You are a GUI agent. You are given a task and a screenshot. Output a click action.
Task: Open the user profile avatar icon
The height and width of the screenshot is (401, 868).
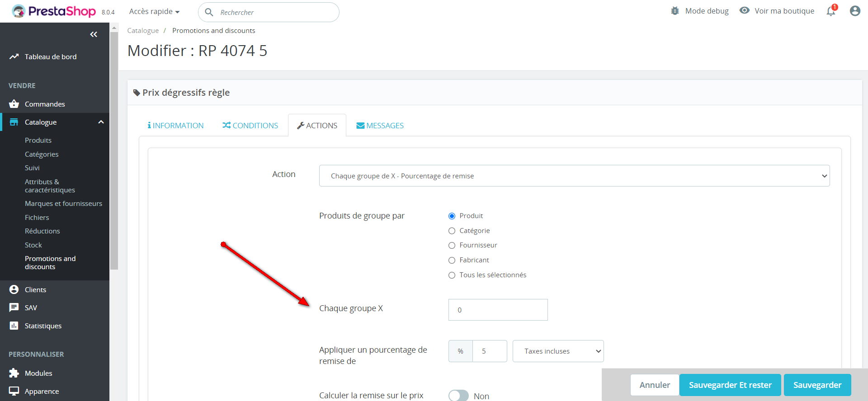click(x=854, y=11)
